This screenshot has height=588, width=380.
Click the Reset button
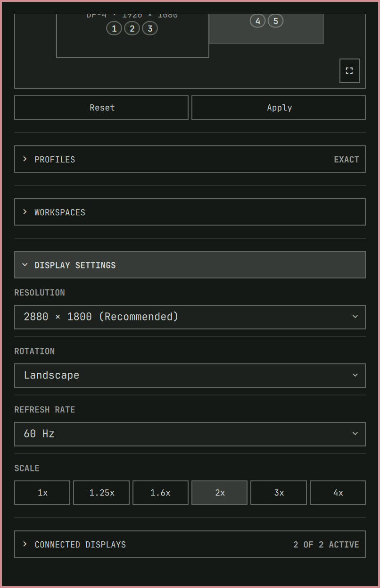pos(101,108)
